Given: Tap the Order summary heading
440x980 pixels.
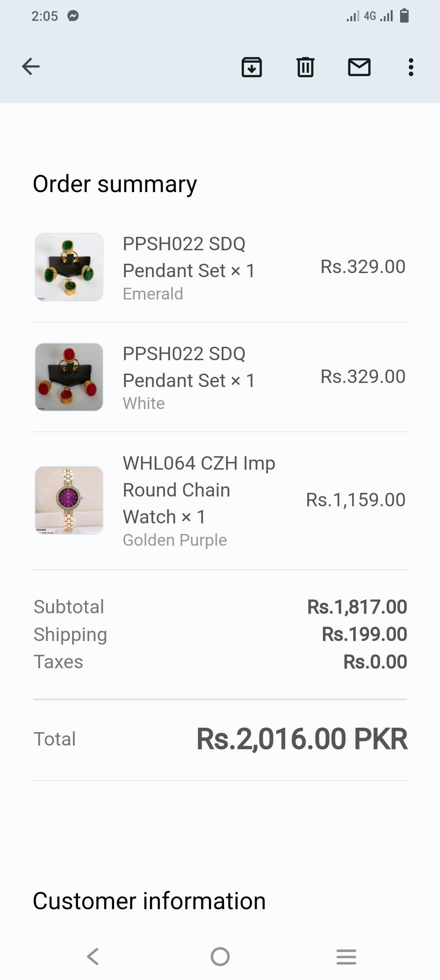Looking at the screenshot, I should pos(115,184).
